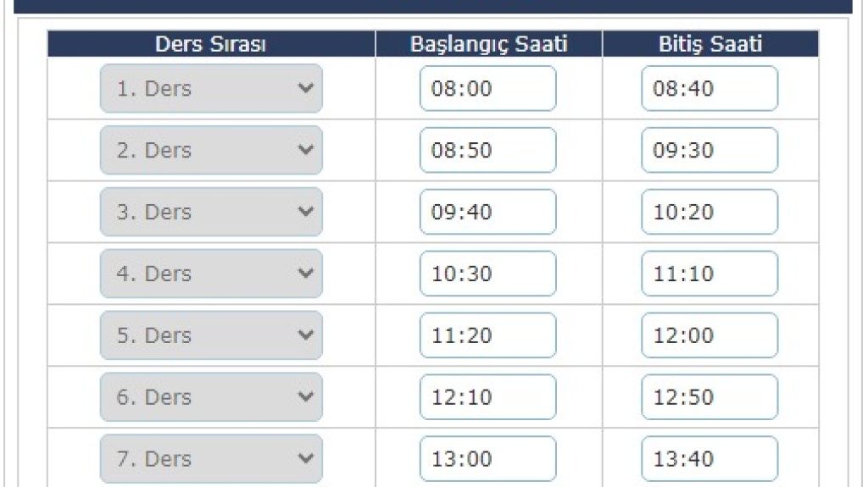The width and height of the screenshot is (868, 487).
Task: Click the 08:50 start time field
Action: [487, 150]
